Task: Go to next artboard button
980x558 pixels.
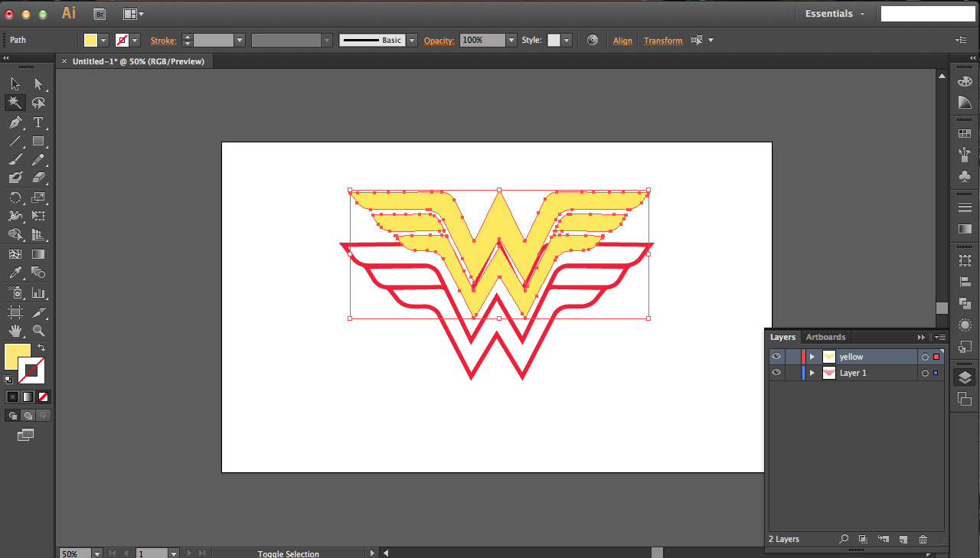Action: point(189,553)
